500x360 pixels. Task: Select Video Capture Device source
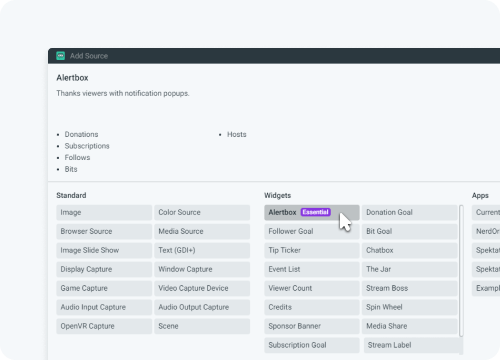202,288
